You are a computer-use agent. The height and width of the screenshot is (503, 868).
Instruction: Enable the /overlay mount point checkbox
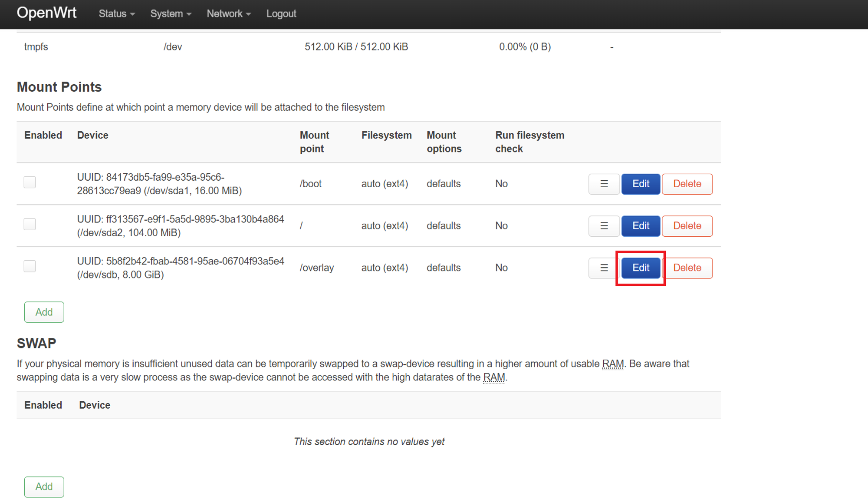(x=30, y=266)
